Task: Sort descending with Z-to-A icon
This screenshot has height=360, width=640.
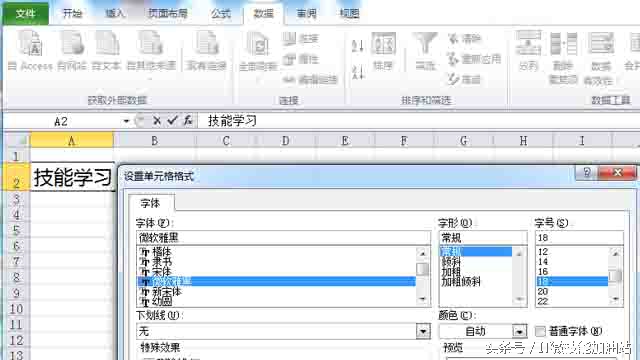Action: (x=358, y=72)
